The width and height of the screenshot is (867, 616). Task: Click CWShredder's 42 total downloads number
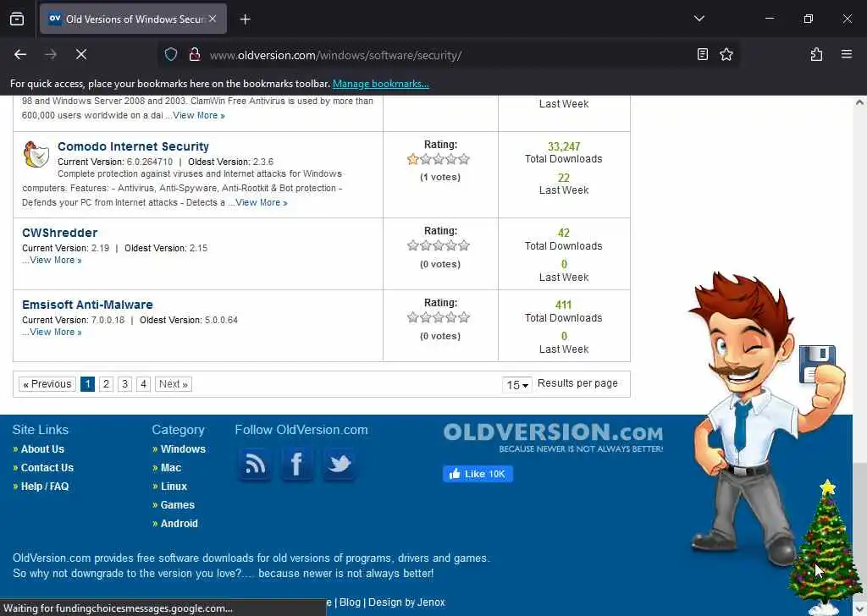point(563,233)
